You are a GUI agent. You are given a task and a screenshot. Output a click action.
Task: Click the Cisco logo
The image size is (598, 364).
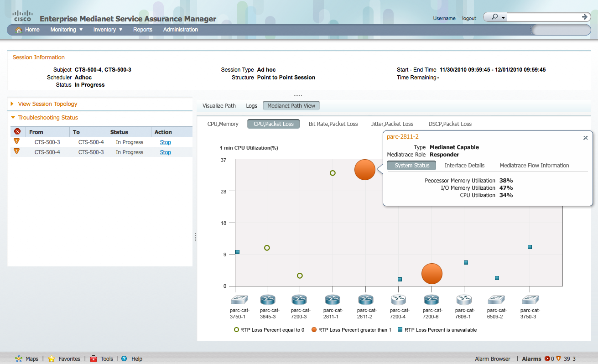(22, 16)
